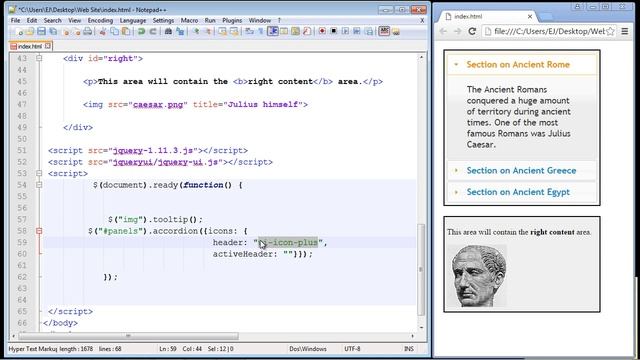Toggle INS insert mode in status bar
Viewport: 640px width, 360px height.
tap(409, 349)
